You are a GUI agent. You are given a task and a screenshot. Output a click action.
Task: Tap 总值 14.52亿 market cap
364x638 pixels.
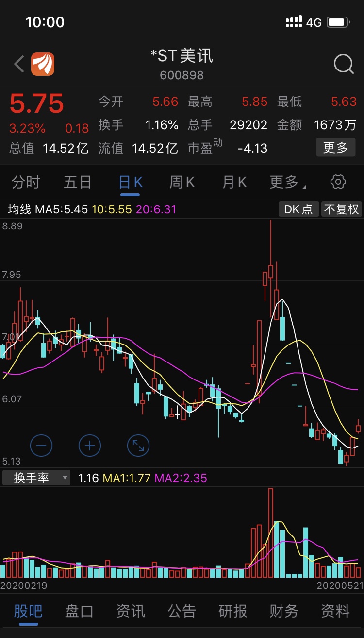[49, 148]
